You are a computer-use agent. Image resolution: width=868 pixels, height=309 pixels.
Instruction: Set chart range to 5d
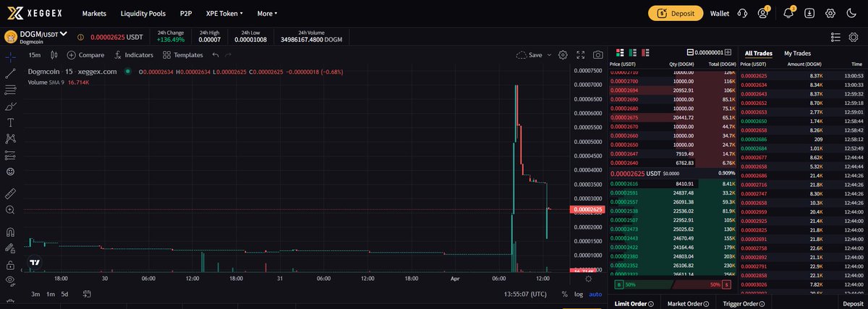click(x=64, y=294)
